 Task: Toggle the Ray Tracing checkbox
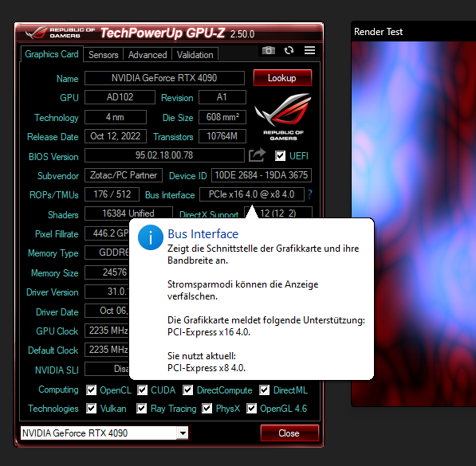(x=141, y=409)
